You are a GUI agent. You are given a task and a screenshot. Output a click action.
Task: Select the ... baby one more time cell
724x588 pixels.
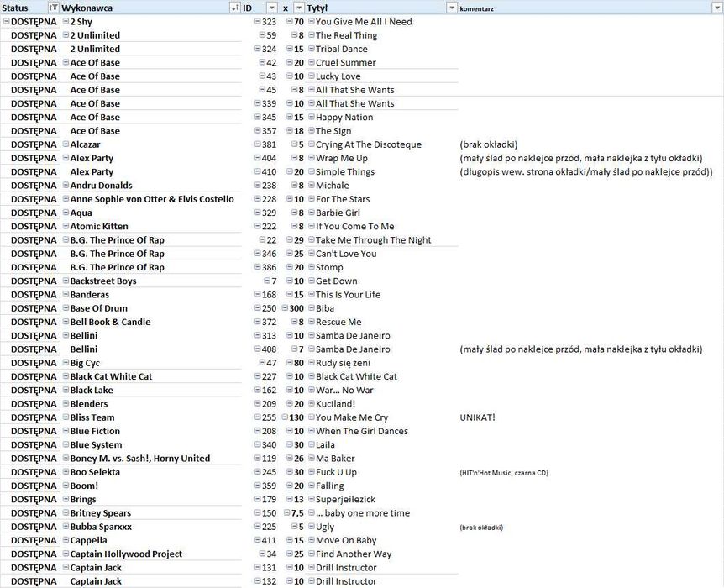tap(363, 513)
